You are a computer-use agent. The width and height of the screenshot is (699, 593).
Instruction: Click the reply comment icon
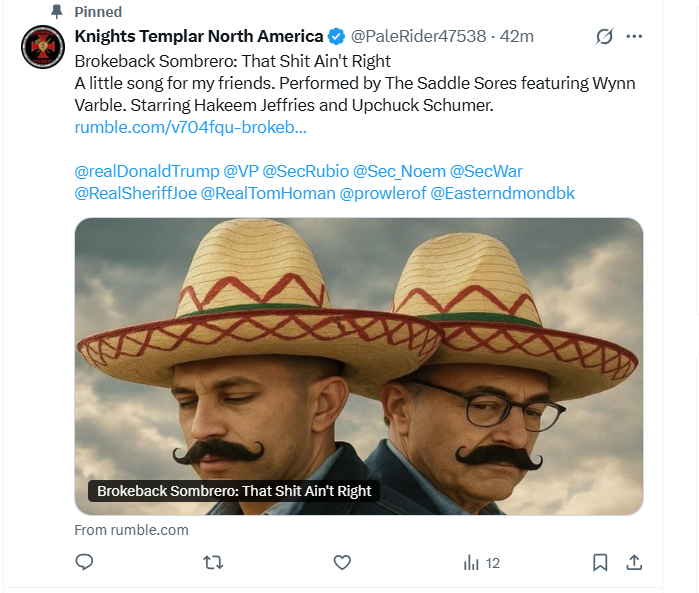click(x=85, y=563)
